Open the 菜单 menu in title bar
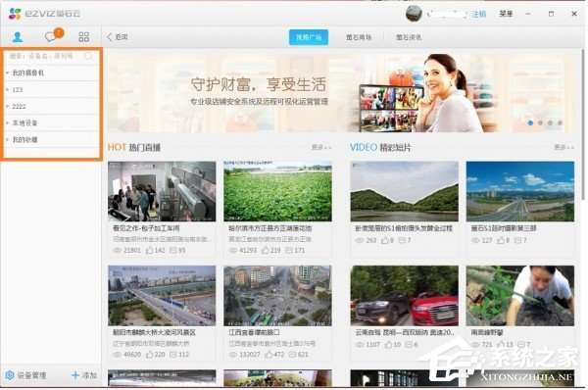 coord(506,14)
